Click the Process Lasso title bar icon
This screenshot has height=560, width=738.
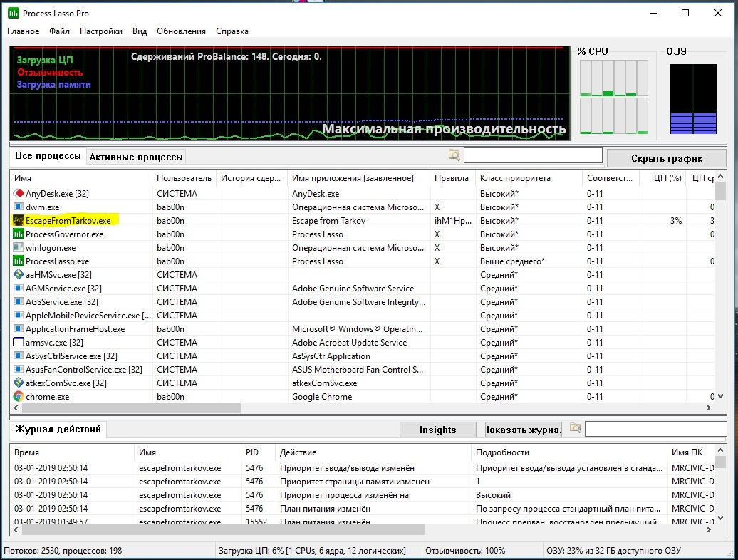[x=13, y=13]
